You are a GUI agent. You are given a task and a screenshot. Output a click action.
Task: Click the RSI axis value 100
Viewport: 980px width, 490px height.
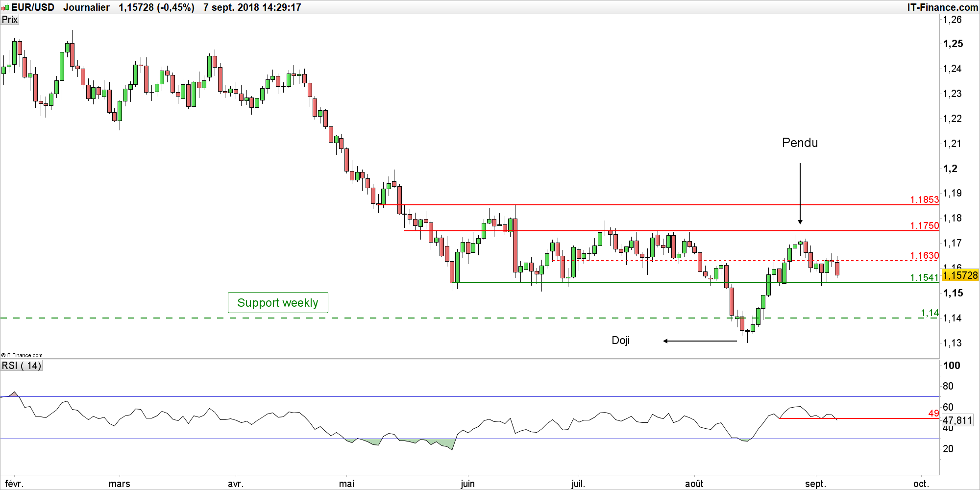(952, 366)
